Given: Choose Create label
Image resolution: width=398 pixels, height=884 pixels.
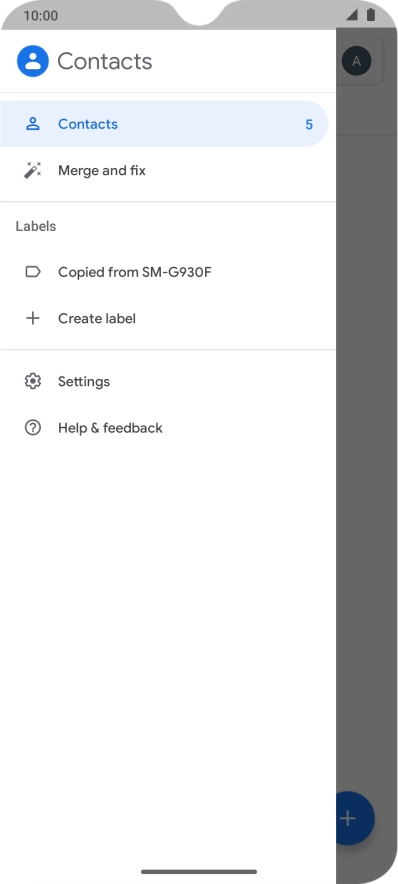Looking at the screenshot, I should pyautogui.click(x=168, y=319).
